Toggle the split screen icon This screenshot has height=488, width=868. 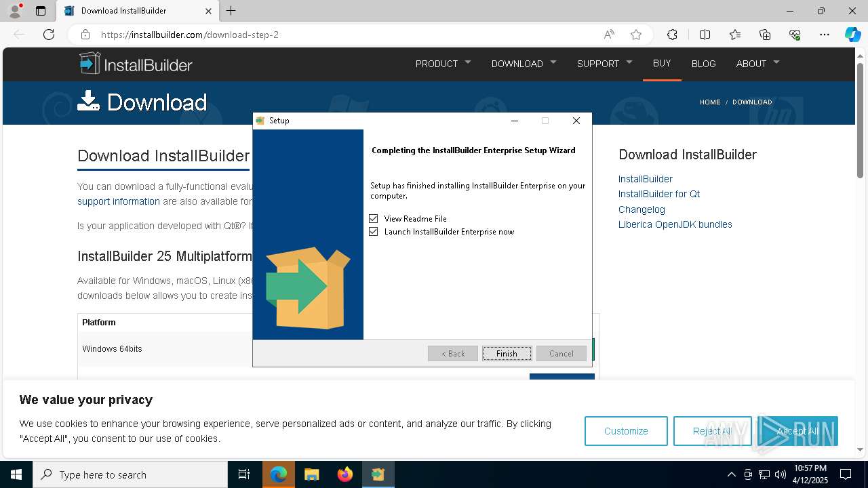click(705, 35)
